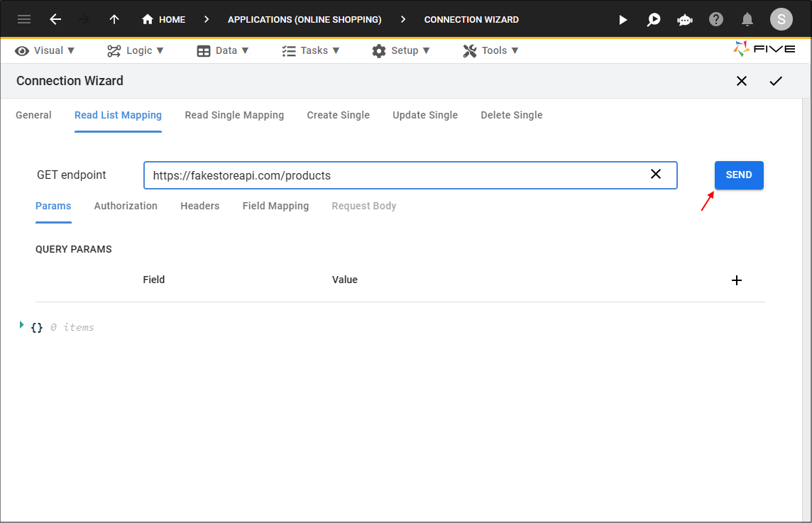The image size is (812, 523).
Task: Click the Field column header
Action: tap(154, 280)
